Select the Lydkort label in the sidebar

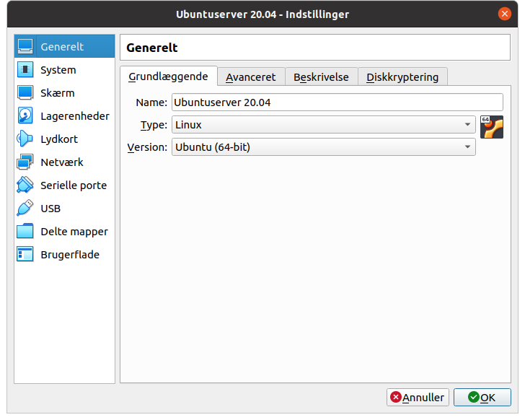(59, 139)
